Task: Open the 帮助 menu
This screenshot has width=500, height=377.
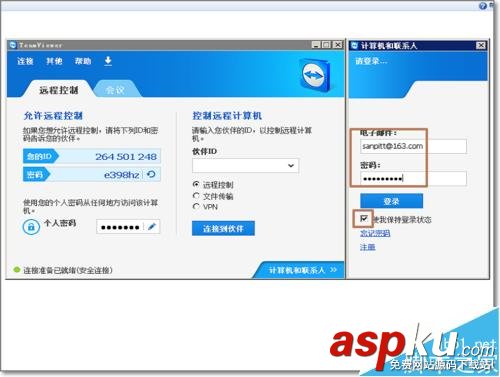Action: [83, 61]
